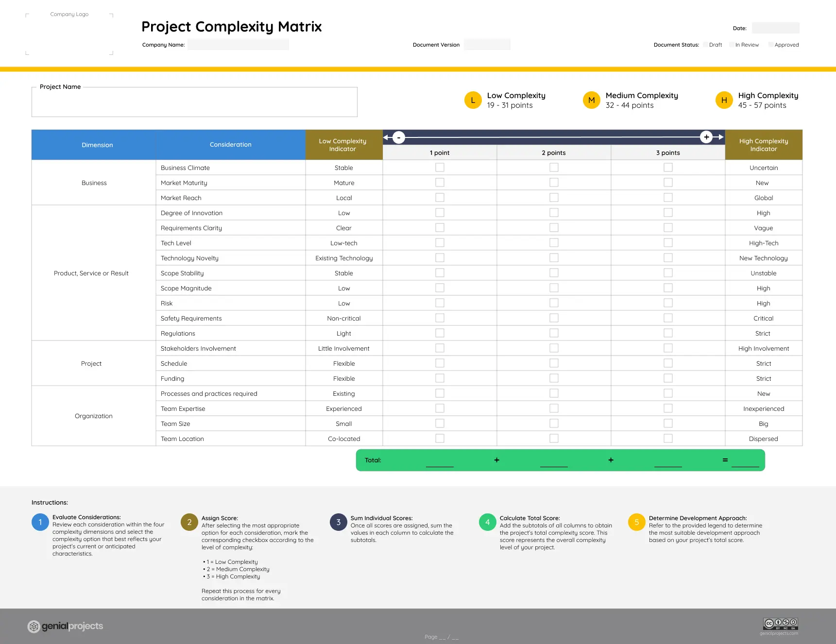
Task: Select the Medium Complexity badge icon
Action: [x=591, y=100]
